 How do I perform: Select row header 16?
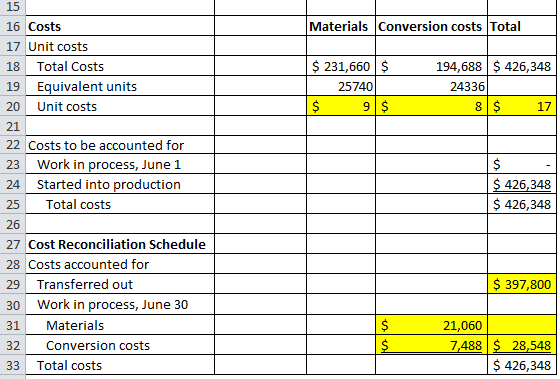[x=12, y=26]
